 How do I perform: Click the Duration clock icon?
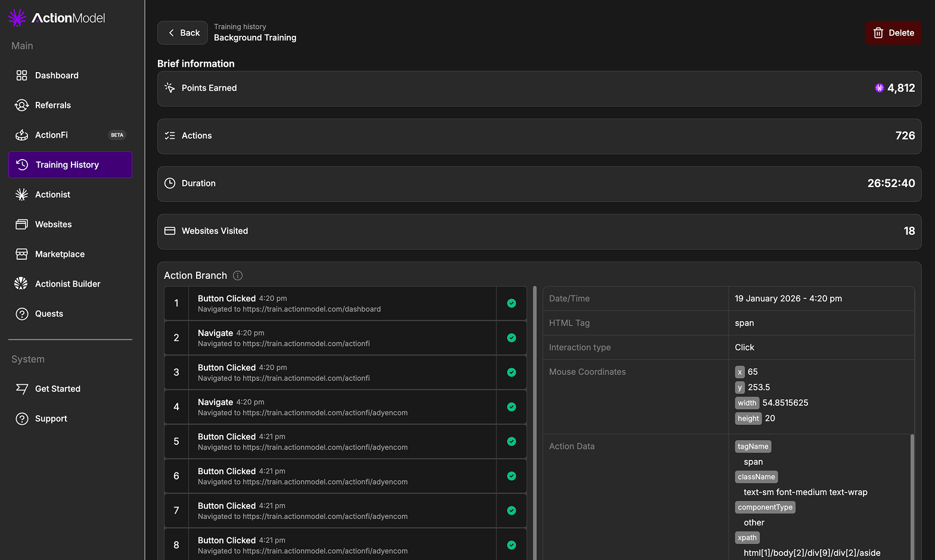click(170, 183)
